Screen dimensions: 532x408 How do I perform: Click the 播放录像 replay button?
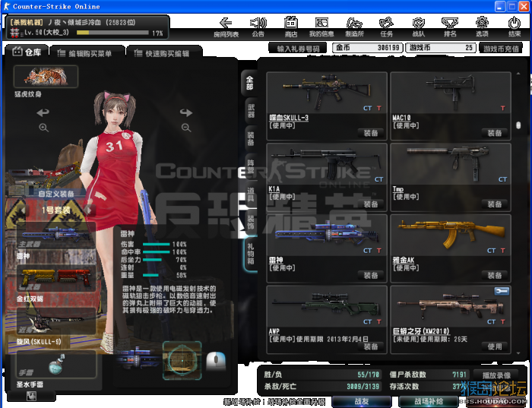496,375
